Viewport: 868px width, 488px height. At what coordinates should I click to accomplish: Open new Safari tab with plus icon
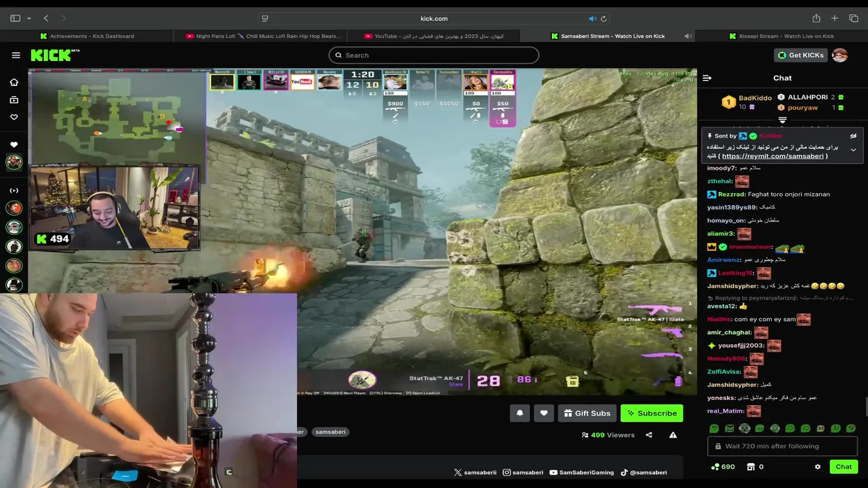click(x=835, y=18)
